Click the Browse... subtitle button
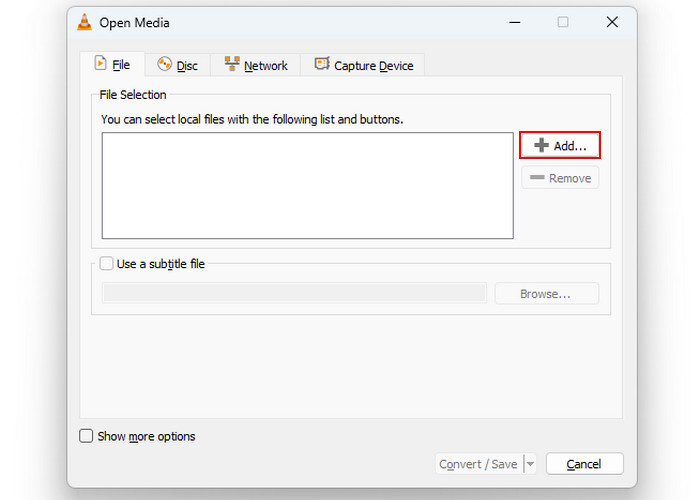The height and width of the screenshot is (500, 700). coord(546,294)
